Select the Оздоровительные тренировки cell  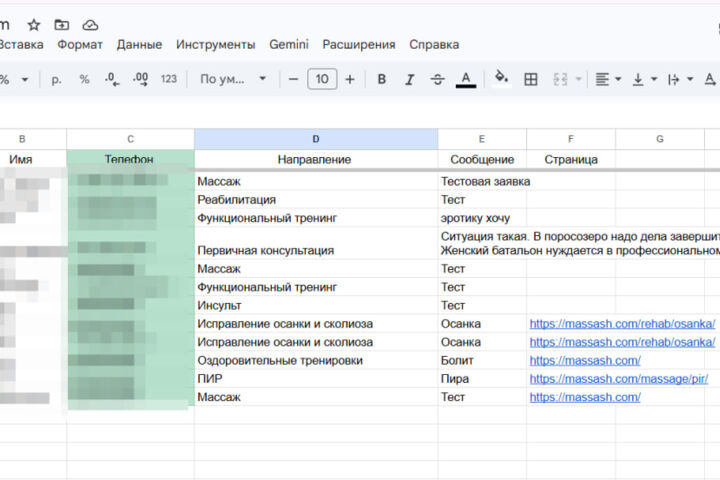pos(316,361)
